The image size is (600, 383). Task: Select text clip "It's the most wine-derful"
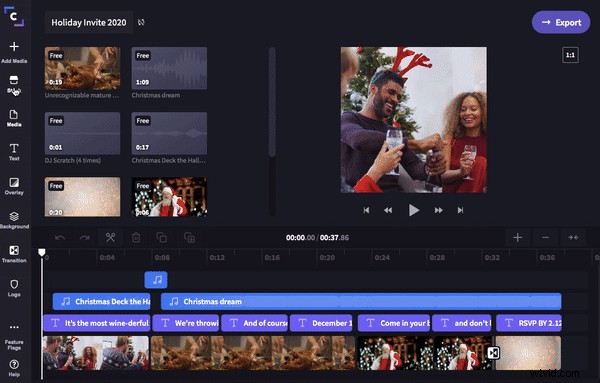pyautogui.click(x=97, y=323)
